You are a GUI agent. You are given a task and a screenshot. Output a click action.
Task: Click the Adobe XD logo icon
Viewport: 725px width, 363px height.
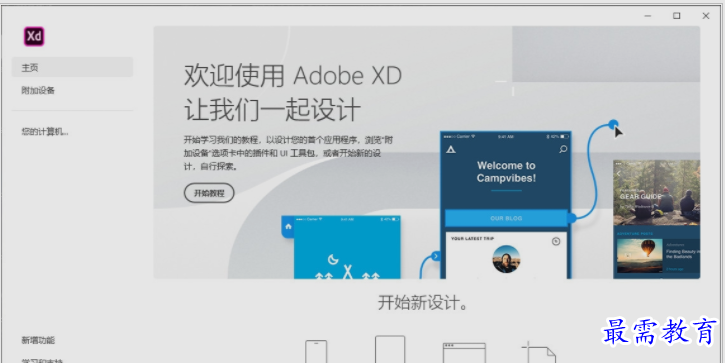pos(34,36)
